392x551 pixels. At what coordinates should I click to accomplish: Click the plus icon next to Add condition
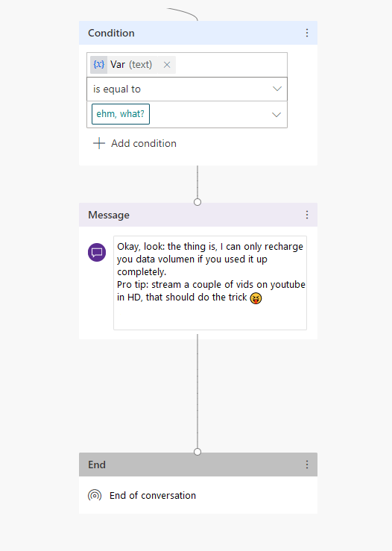[x=99, y=143]
